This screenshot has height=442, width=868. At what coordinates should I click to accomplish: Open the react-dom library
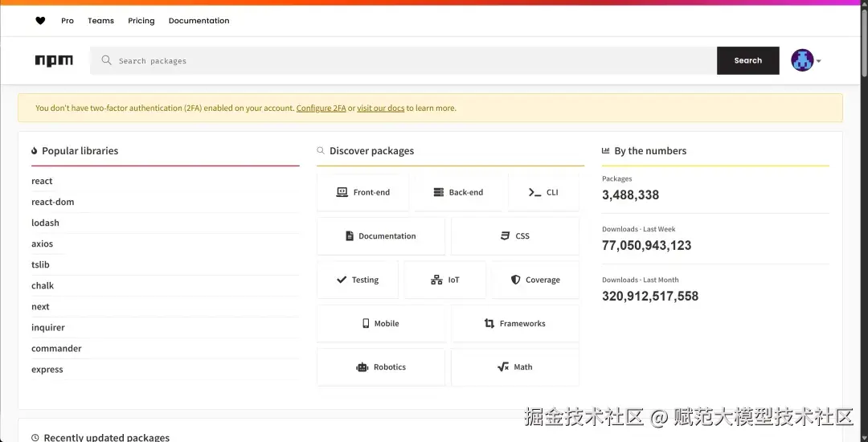[52, 202]
